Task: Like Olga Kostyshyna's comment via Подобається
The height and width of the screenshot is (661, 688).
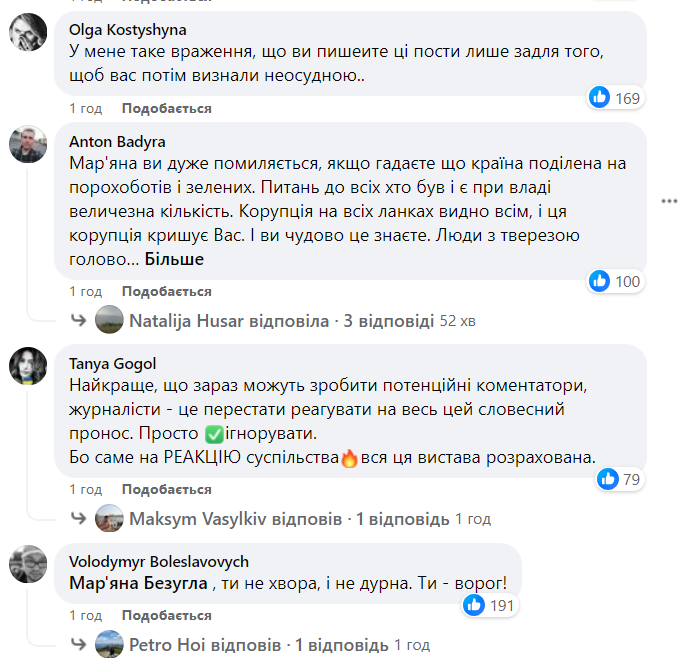Action: tap(166, 108)
